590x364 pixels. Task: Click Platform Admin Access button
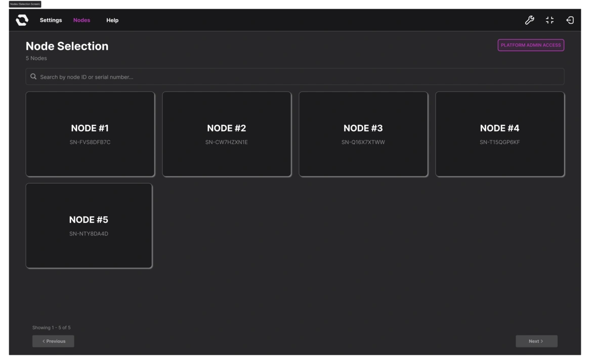[x=531, y=45]
